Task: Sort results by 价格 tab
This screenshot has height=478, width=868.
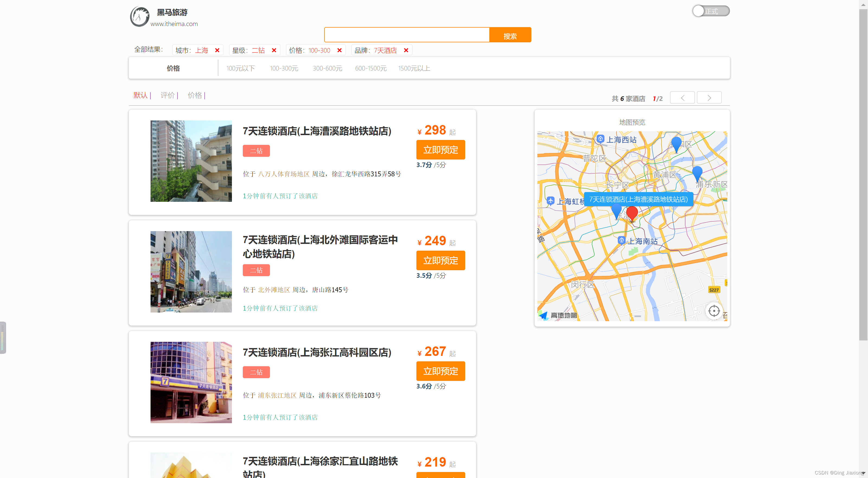Action: (195, 95)
